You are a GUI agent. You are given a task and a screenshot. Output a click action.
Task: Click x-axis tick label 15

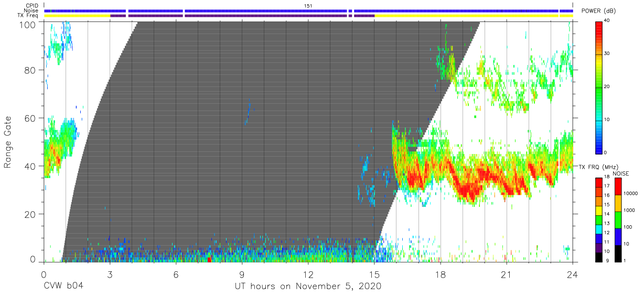[x=374, y=274]
